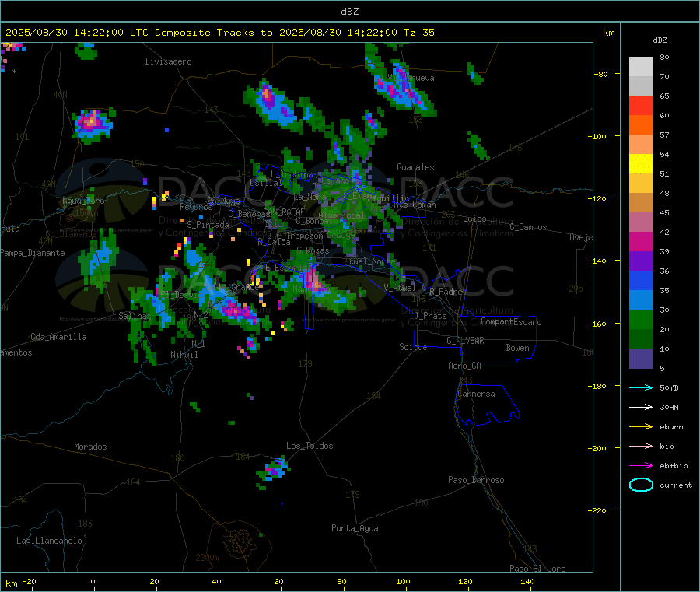Click the Soitue map label
The height and width of the screenshot is (592, 700).
[413, 347]
